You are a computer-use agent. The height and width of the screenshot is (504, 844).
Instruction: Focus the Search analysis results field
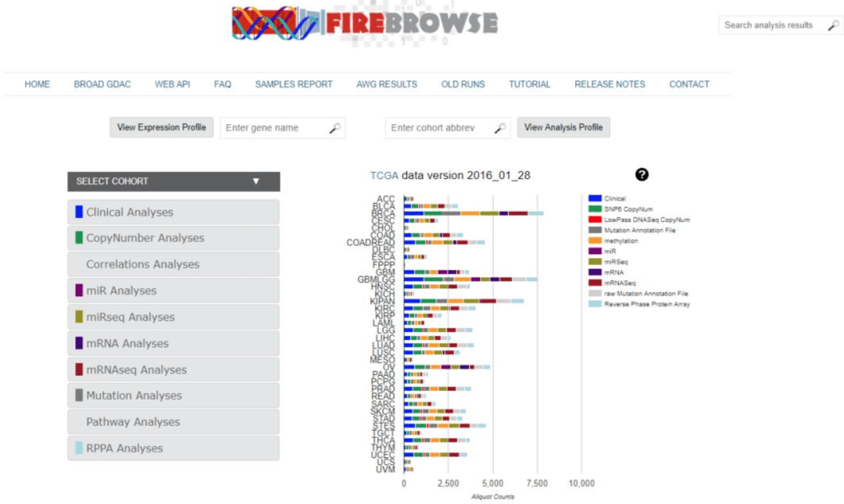point(781,25)
